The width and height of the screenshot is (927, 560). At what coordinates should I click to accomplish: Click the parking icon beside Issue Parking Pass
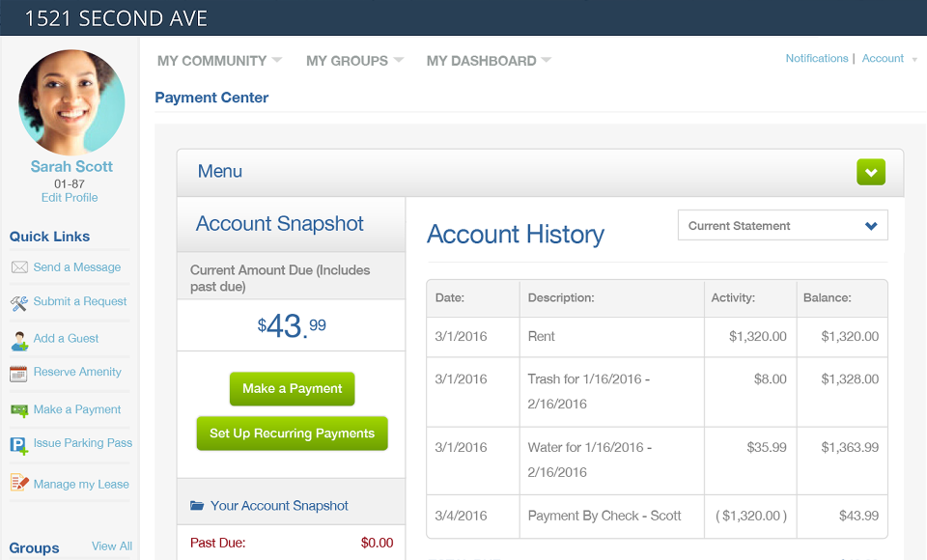click(x=19, y=445)
